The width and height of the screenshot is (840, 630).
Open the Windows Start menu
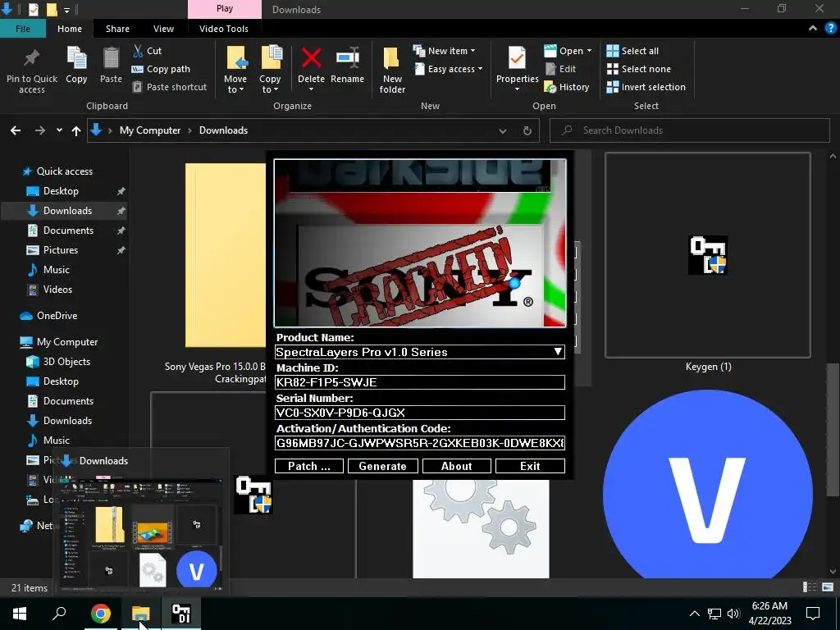[20, 614]
